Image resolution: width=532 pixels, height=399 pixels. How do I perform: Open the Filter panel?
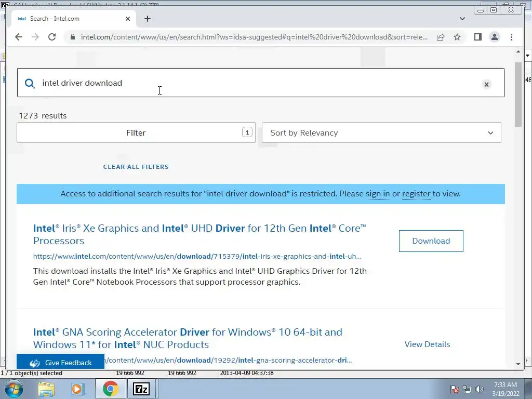pyautogui.click(x=136, y=132)
